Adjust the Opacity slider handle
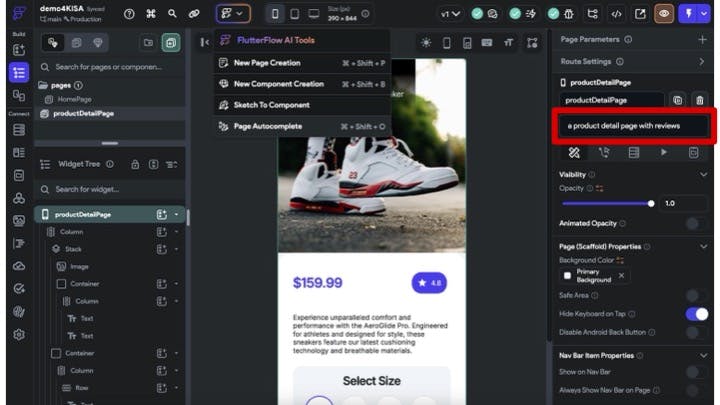Screen dimensions: 720x405 [651, 203]
